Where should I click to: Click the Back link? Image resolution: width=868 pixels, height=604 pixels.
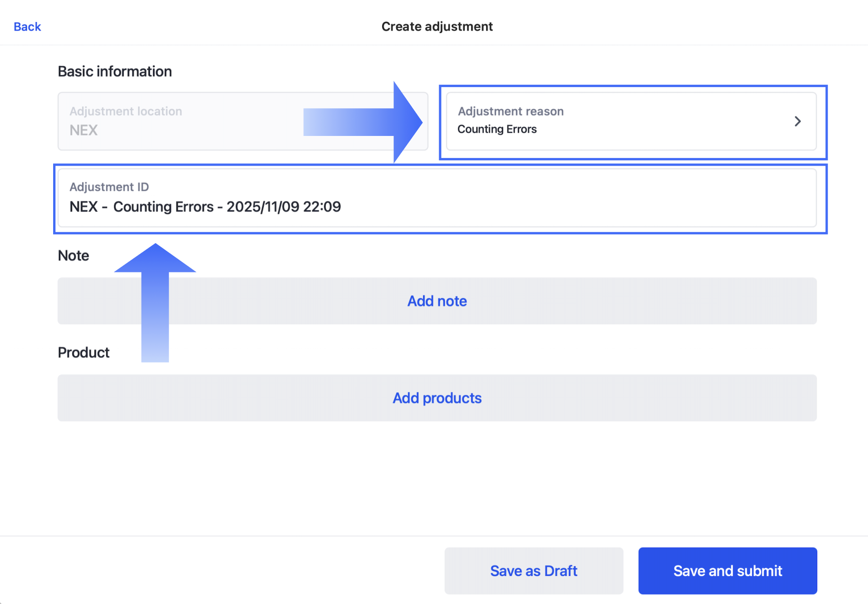[x=27, y=27]
